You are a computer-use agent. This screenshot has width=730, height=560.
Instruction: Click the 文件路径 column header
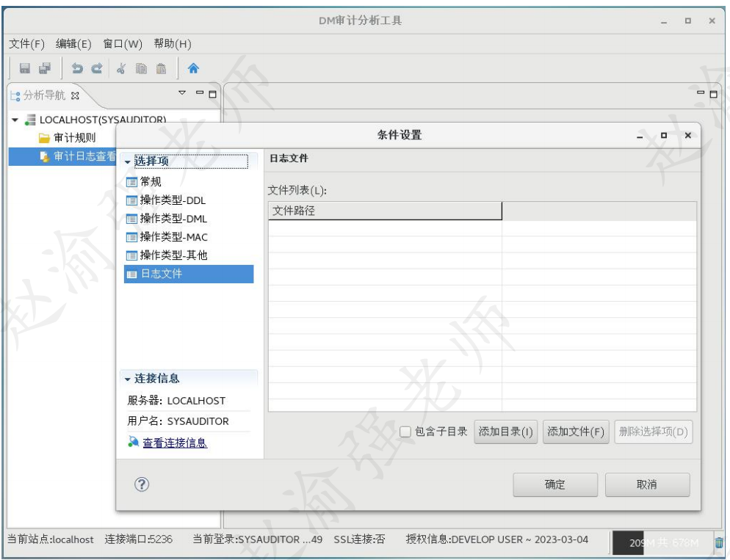pyautogui.click(x=385, y=211)
